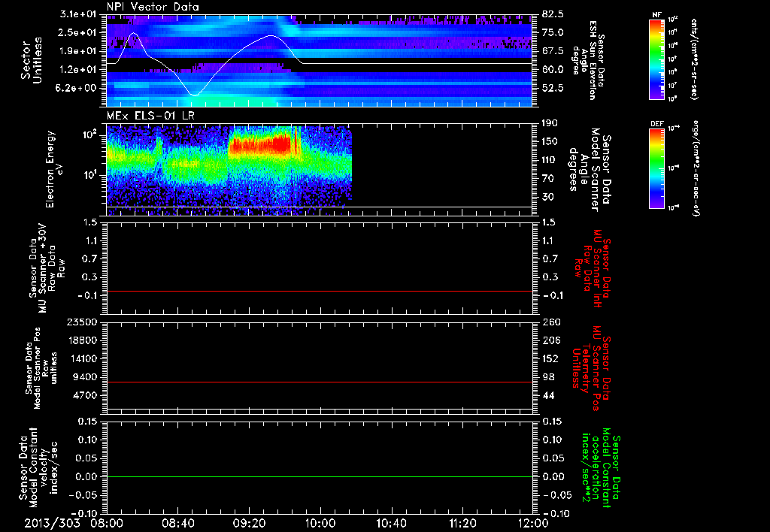Click the DEF energy flux color bar

[x=656, y=168]
